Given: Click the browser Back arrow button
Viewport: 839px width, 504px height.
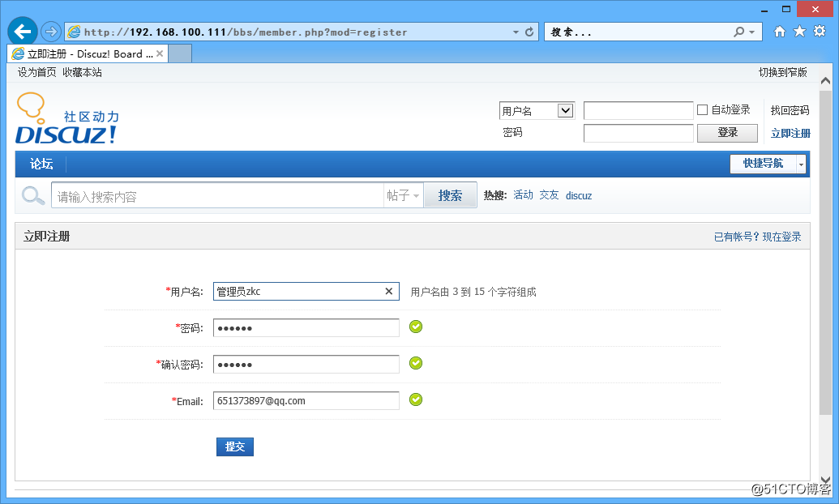Looking at the screenshot, I should [x=22, y=32].
